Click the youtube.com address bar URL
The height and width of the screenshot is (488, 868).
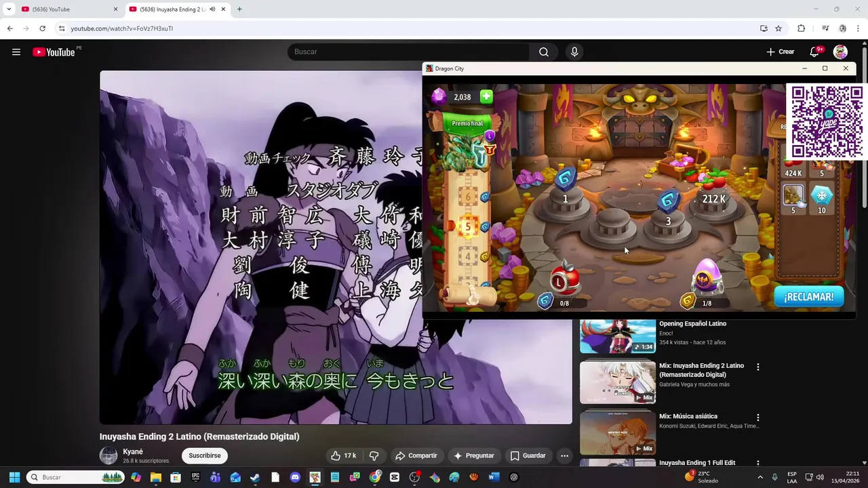tap(122, 28)
